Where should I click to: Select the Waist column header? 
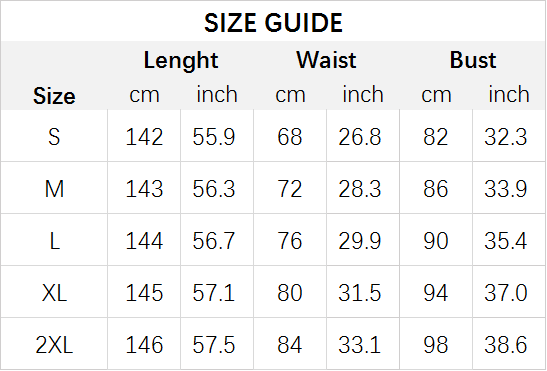click(x=326, y=60)
